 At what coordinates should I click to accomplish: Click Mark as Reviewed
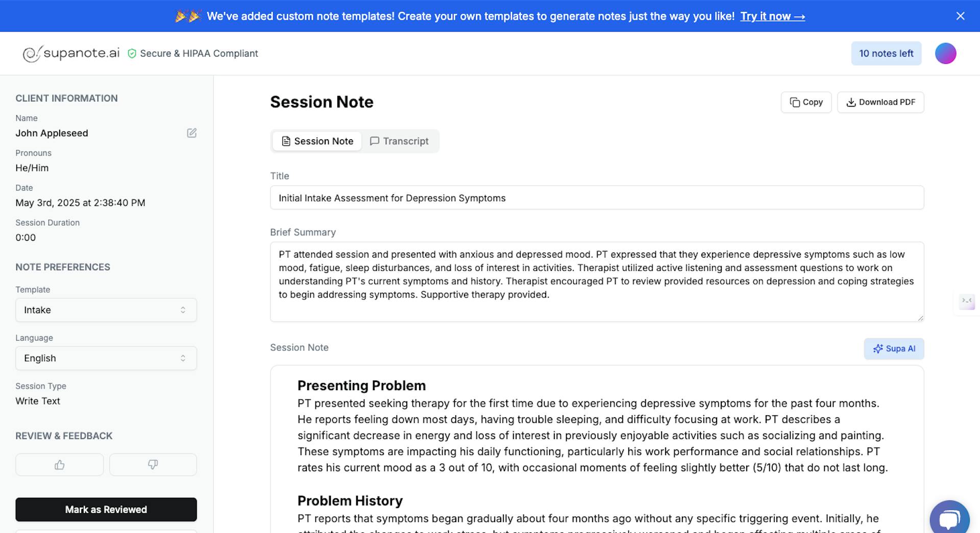click(x=106, y=509)
